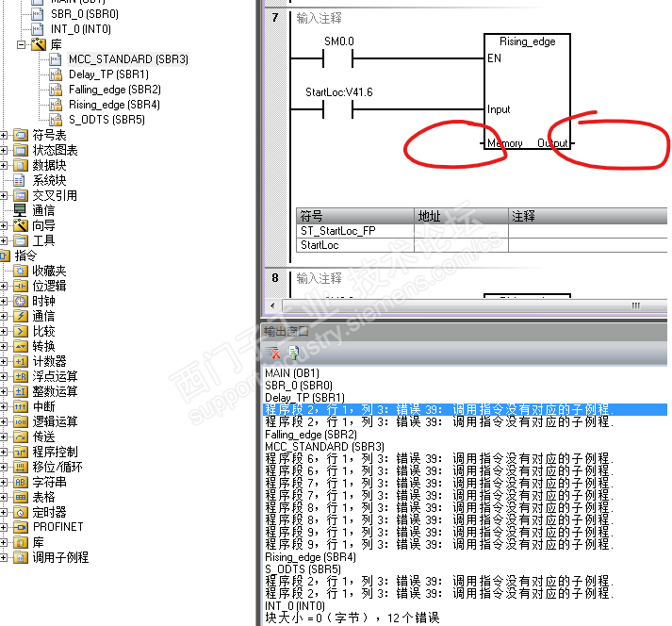Click the MCC_STANDARD (SBR3) library icon
Image resolution: width=672 pixels, height=626 pixels.
(x=56, y=59)
